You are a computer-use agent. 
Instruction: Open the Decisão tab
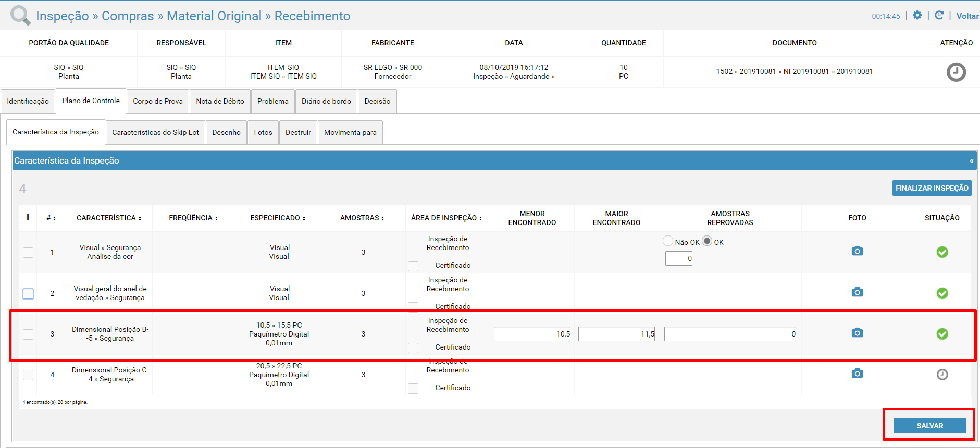(x=377, y=101)
